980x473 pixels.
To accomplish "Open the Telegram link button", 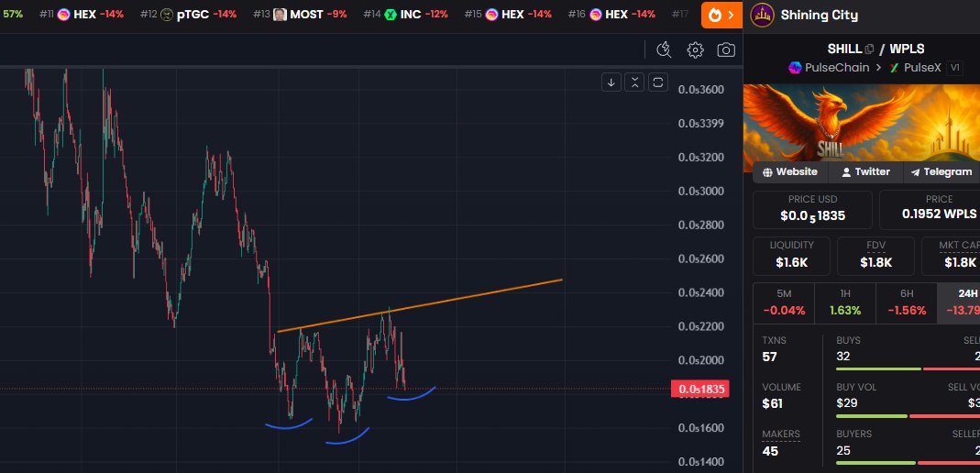I will pyautogui.click(x=941, y=171).
